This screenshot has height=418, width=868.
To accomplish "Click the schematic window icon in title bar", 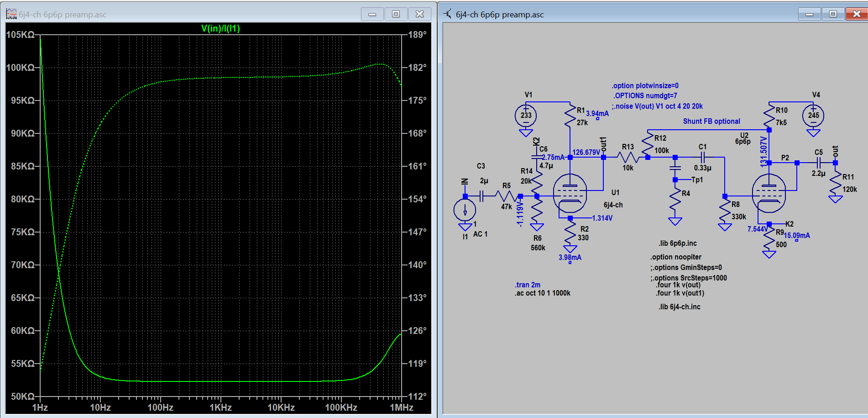I will (448, 14).
